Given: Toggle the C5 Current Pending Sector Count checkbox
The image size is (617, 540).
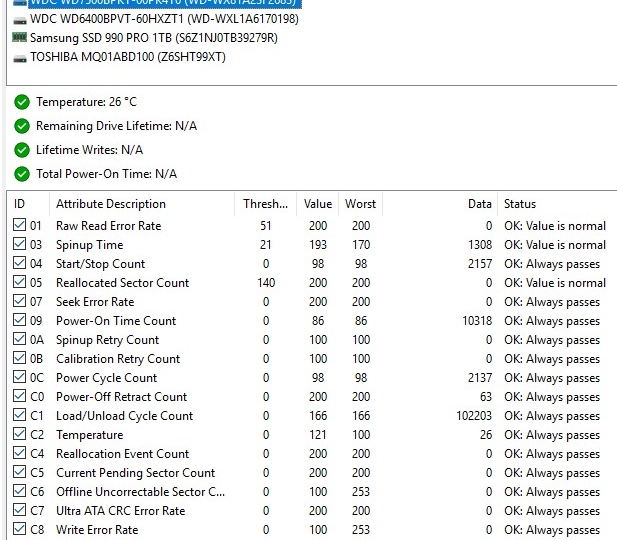Looking at the screenshot, I should [x=19, y=473].
